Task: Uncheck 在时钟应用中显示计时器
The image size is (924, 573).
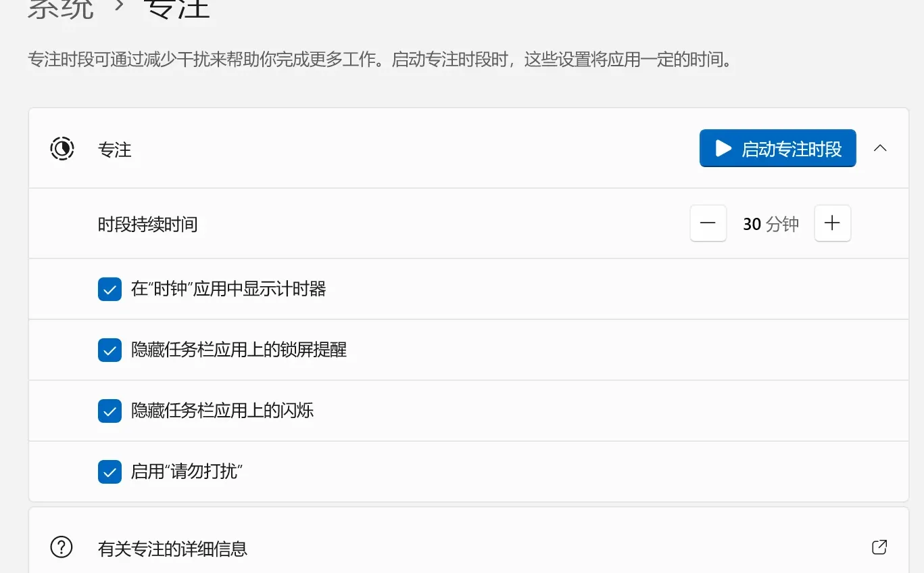Action: point(110,289)
